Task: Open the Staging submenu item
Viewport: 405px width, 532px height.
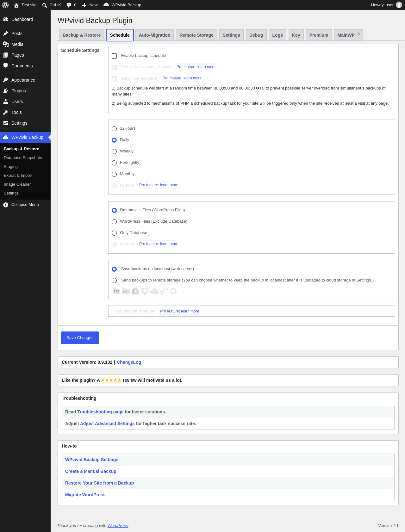Action: point(25,167)
